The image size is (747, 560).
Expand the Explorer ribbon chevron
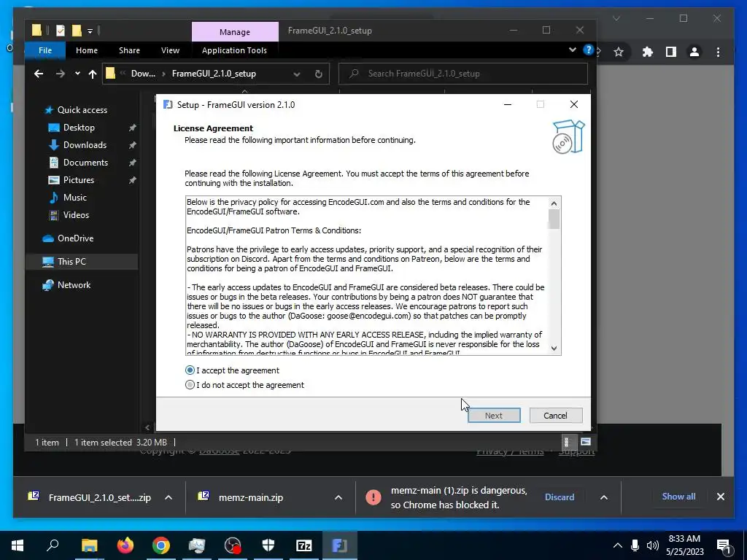click(572, 50)
